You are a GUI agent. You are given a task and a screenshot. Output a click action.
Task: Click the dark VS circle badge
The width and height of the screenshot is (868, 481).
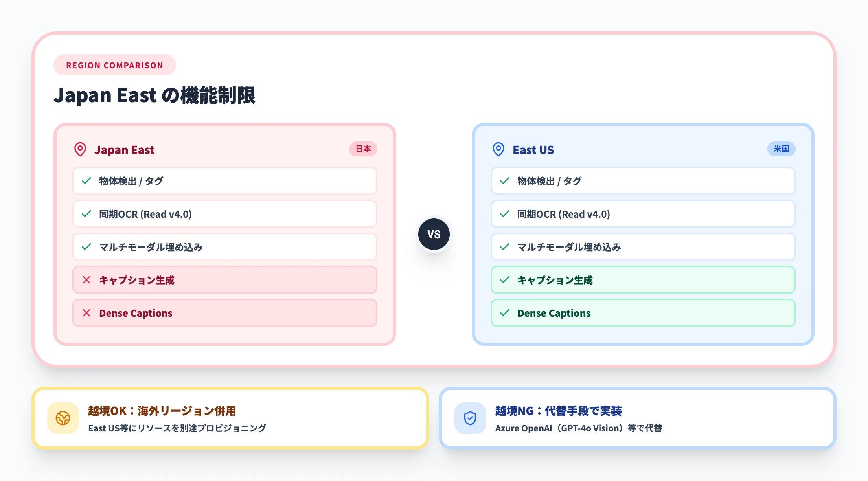434,234
